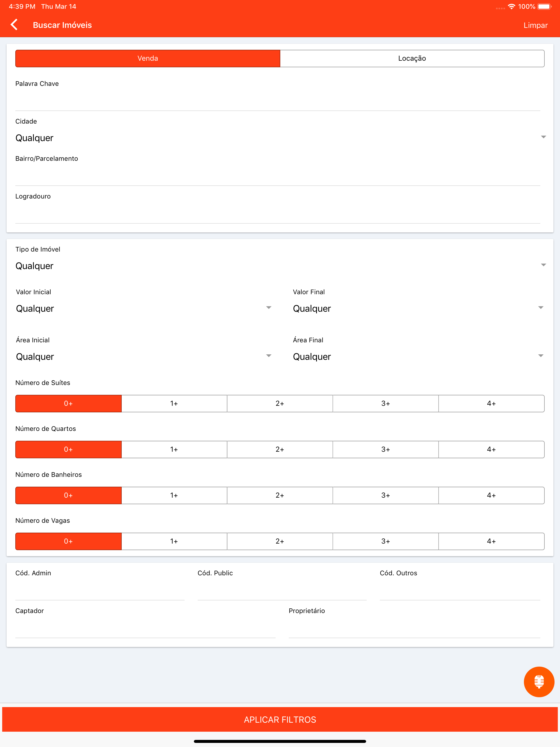Open the Valor Inicial dropdown
This screenshot has height=747, width=560.
tap(144, 308)
